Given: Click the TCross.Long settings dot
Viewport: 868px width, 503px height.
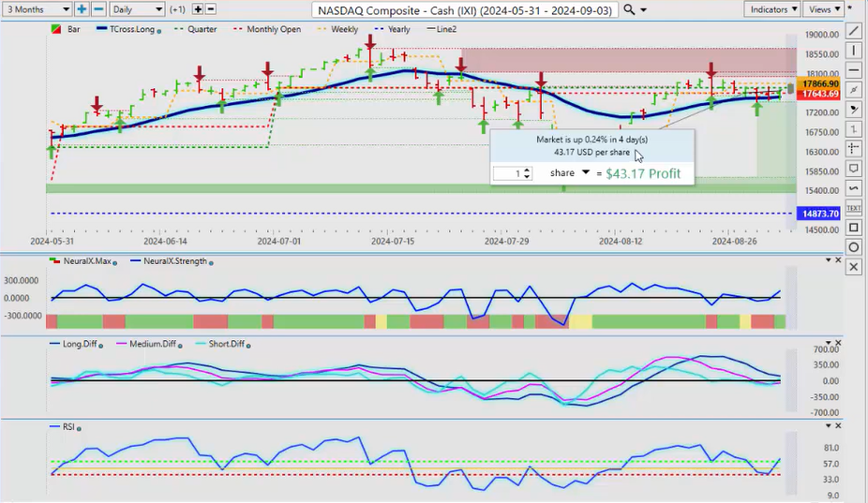Looking at the screenshot, I should click(158, 31).
